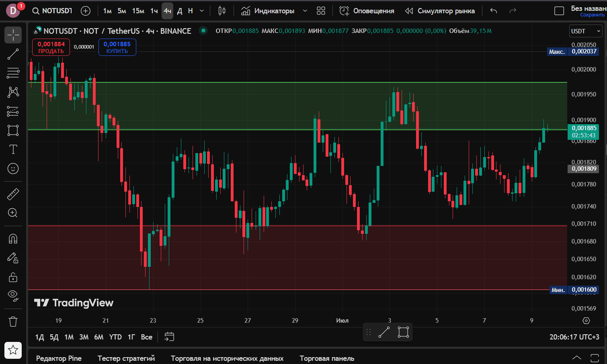Toggle lock all drawing tools
This screenshot has width=607, height=364.
point(13,277)
